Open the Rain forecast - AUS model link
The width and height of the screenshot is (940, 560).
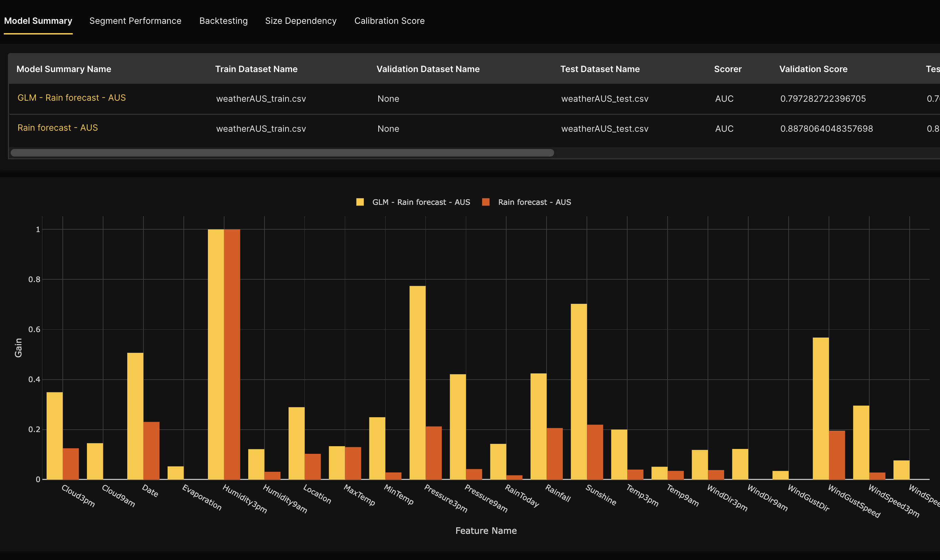coord(58,128)
